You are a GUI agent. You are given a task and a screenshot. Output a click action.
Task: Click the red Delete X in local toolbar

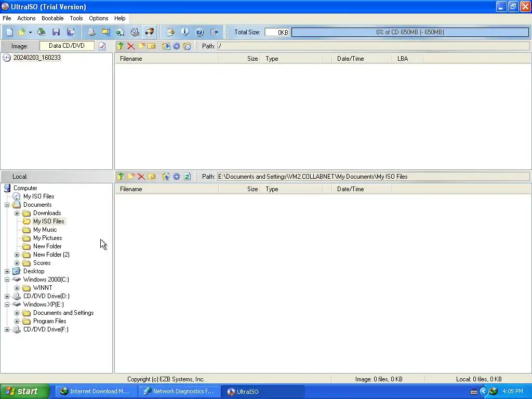click(141, 177)
